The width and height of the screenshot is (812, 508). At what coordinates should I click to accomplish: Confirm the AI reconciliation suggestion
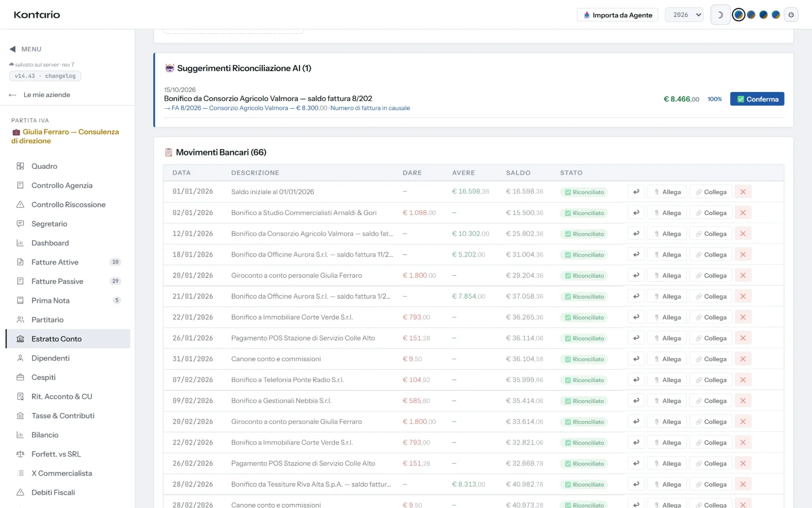757,99
